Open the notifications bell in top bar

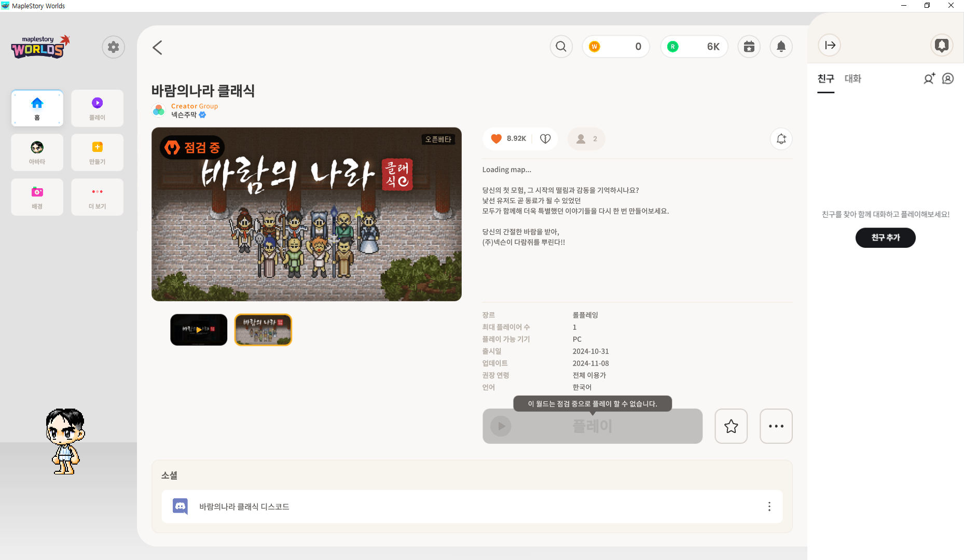pyautogui.click(x=781, y=47)
